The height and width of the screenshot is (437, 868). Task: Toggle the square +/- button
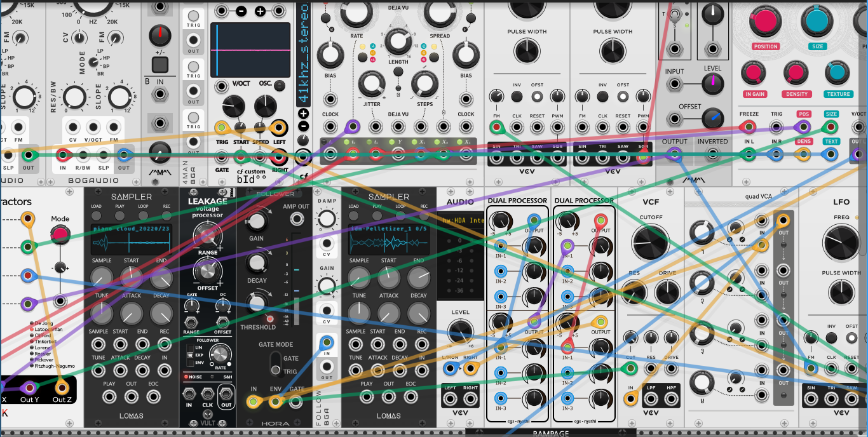click(159, 64)
